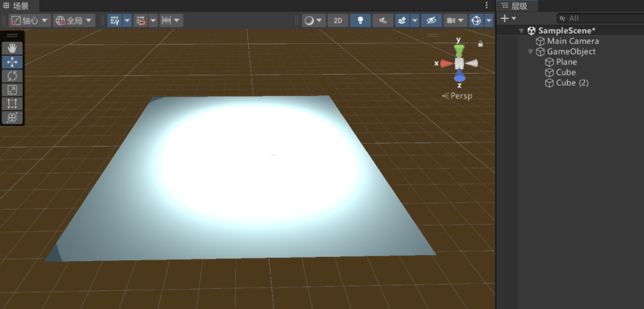The width and height of the screenshot is (644, 309).
Task: Open the scene camera settings dropdown
Action: 456,21
